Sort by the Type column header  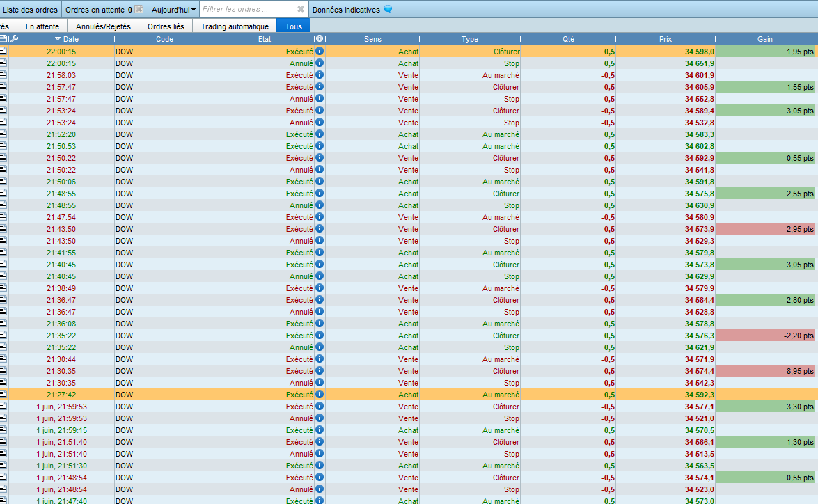click(469, 39)
